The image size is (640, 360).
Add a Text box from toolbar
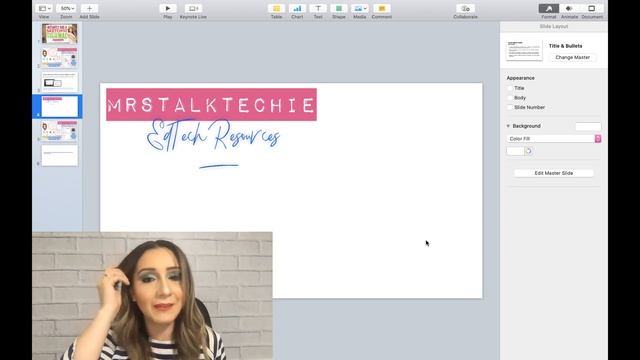click(x=318, y=9)
